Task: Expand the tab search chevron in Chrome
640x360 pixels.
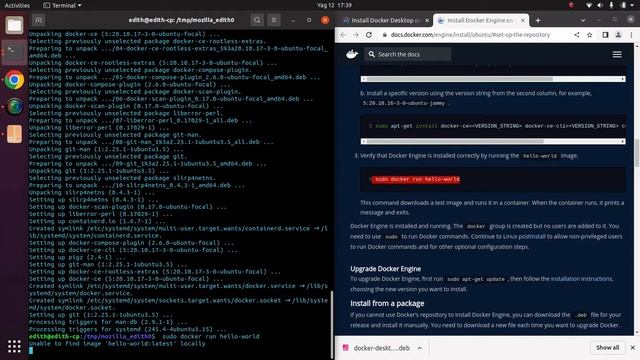Action: point(583,20)
